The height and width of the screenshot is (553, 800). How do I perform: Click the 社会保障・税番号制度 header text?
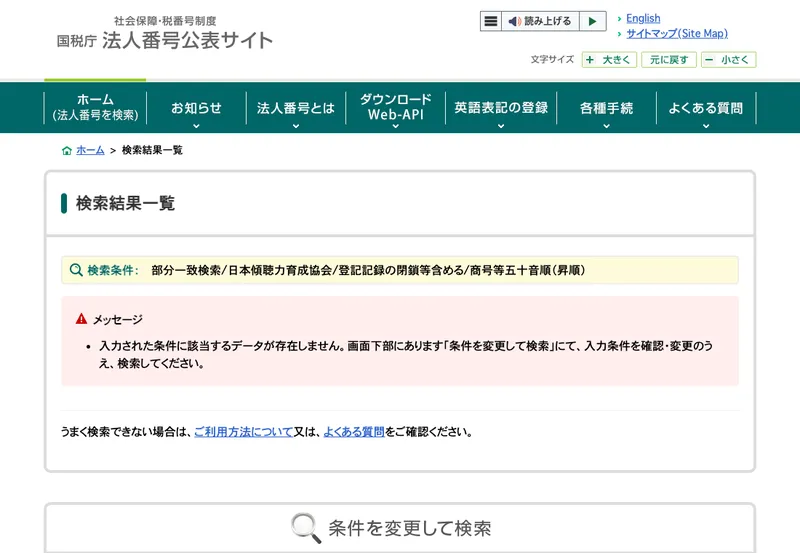pyautogui.click(x=165, y=21)
